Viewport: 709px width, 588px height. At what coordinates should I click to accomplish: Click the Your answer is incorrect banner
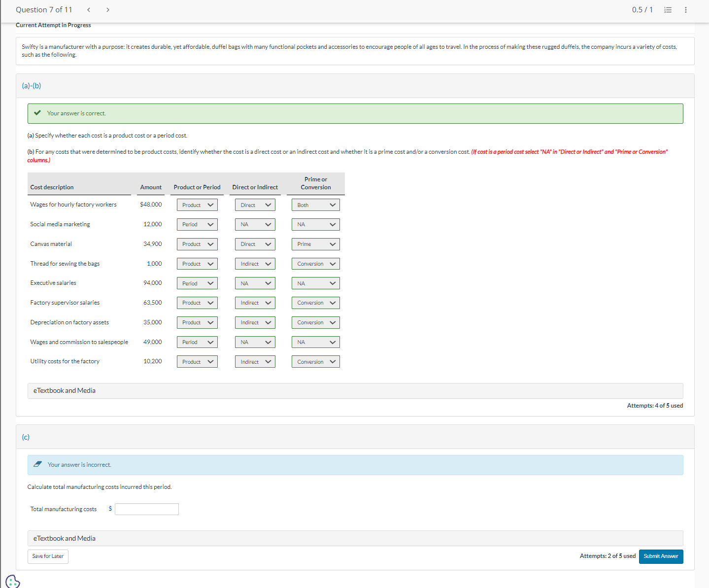pyautogui.click(x=355, y=465)
